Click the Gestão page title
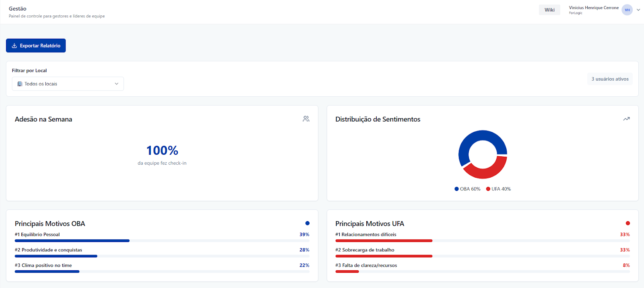This screenshot has width=644, height=288. [x=18, y=8]
